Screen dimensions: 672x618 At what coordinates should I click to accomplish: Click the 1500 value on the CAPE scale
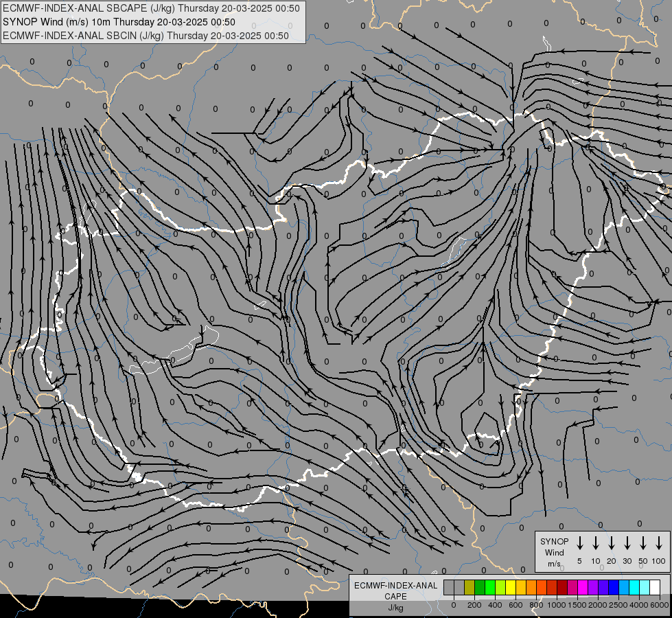577,605
